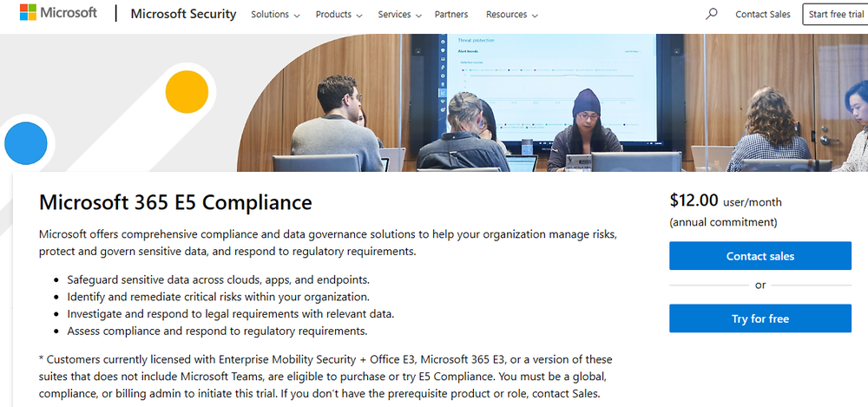Click the 'Customers currently licensed' footnote paragraph
Image resolution: width=868 pixels, height=407 pixels.
325,377
